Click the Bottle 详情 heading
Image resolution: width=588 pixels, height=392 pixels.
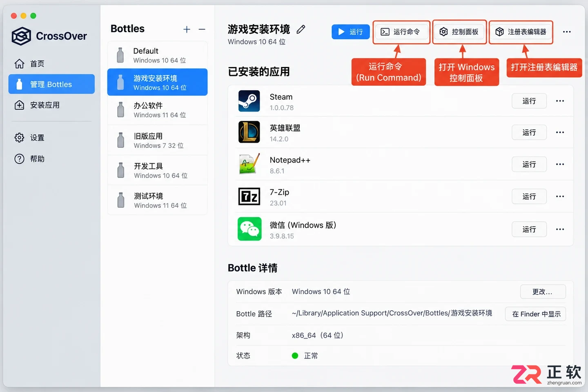click(253, 268)
